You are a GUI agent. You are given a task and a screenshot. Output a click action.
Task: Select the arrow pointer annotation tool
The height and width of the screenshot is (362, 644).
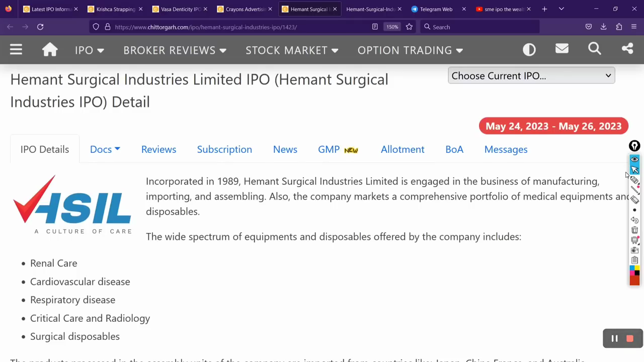(x=634, y=169)
